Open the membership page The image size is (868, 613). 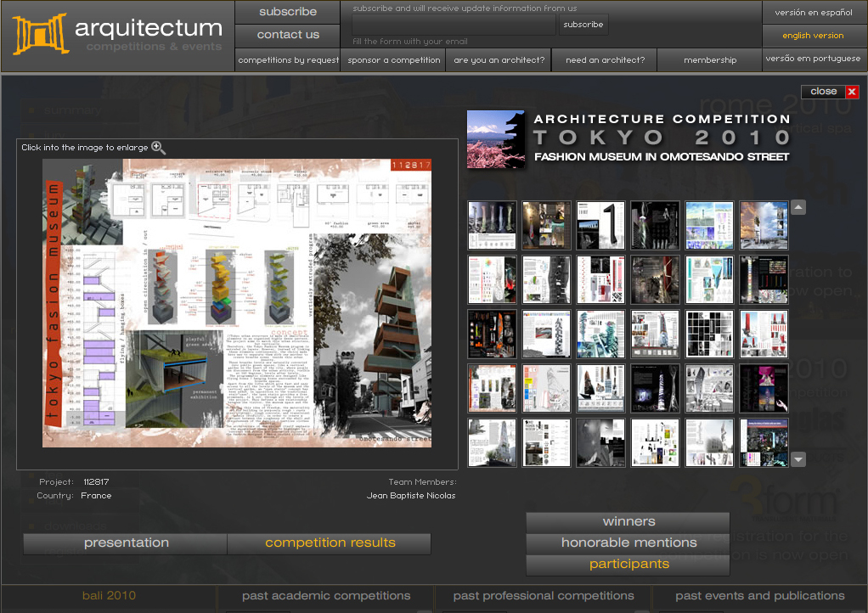(x=710, y=59)
